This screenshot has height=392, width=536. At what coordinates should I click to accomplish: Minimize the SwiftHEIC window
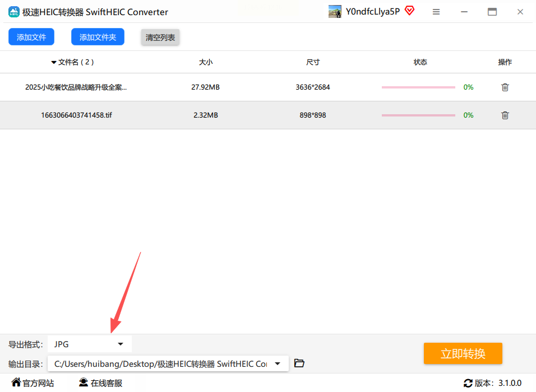pyautogui.click(x=464, y=12)
